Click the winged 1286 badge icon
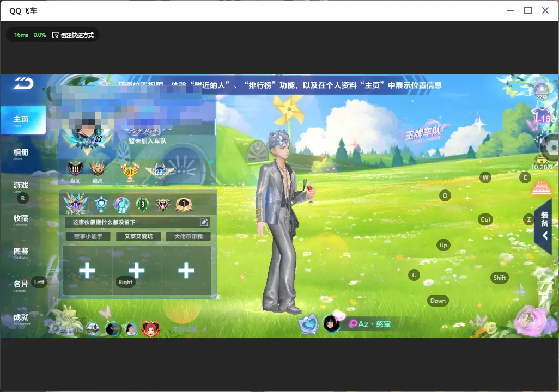The width and height of the screenshot is (559, 392). [x=160, y=171]
